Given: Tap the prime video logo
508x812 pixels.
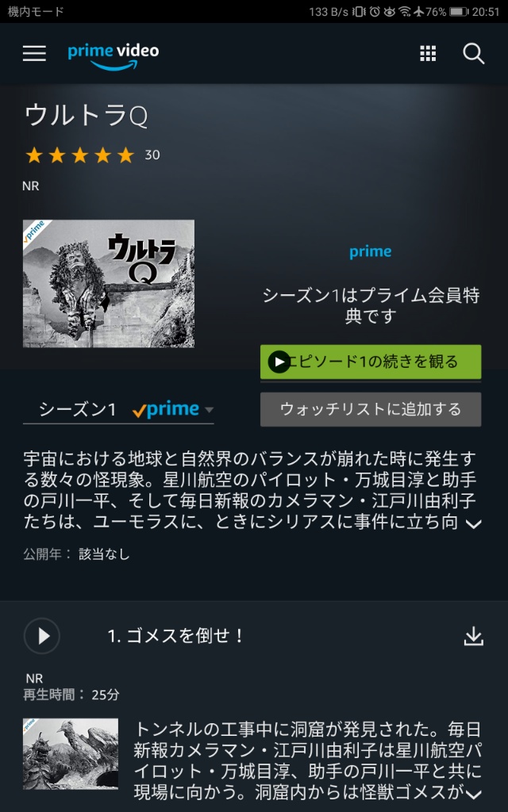Looking at the screenshot, I should (x=113, y=56).
